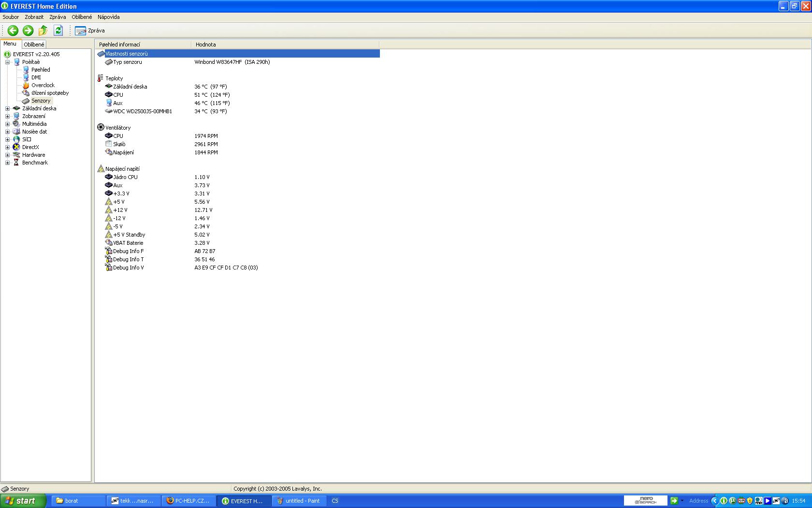Collapse the Poèítaè tree node

(x=7, y=62)
